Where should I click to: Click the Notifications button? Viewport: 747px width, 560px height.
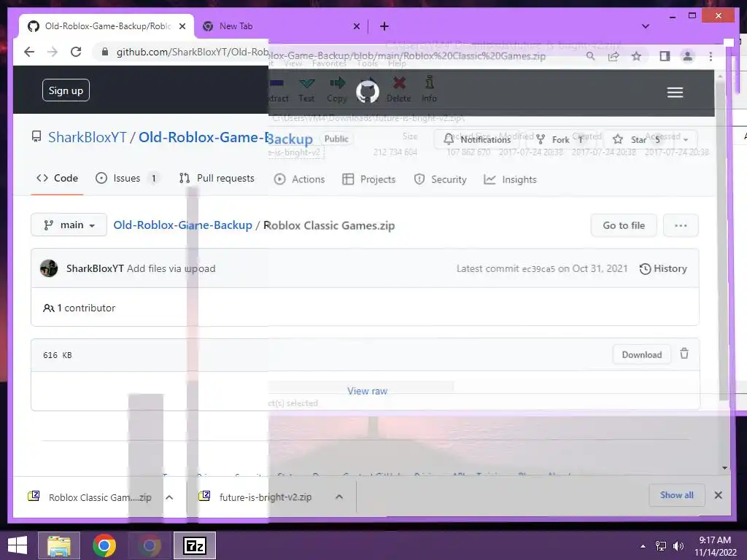(x=478, y=139)
